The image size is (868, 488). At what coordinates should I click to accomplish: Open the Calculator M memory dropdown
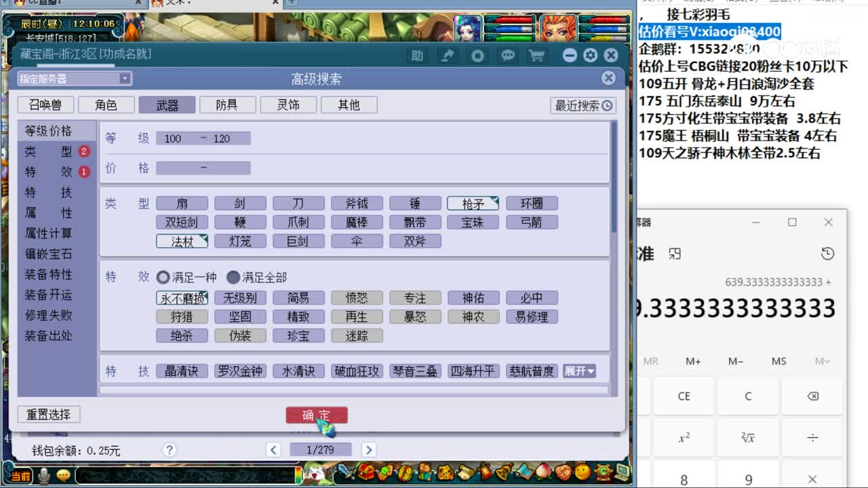click(822, 361)
